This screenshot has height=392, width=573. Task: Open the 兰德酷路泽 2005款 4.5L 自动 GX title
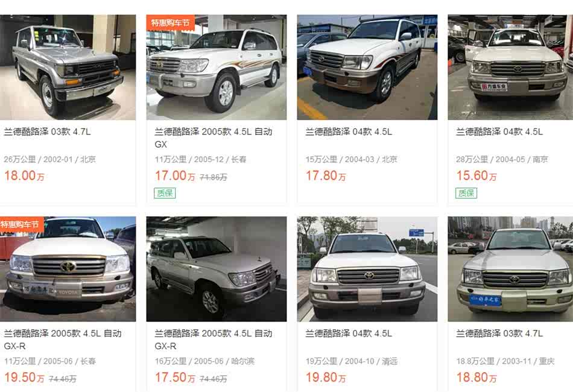pos(214,138)
